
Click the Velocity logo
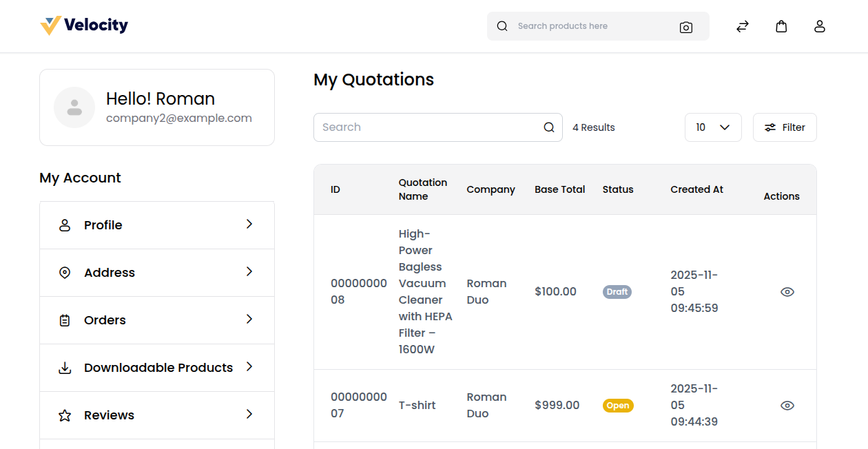point(84,25)
